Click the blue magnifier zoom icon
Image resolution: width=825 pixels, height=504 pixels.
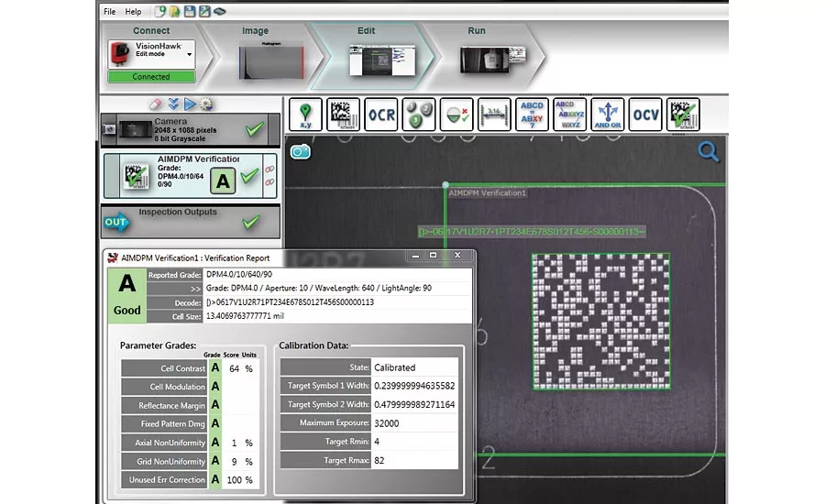pyautogui.click(x=709, y=152)
